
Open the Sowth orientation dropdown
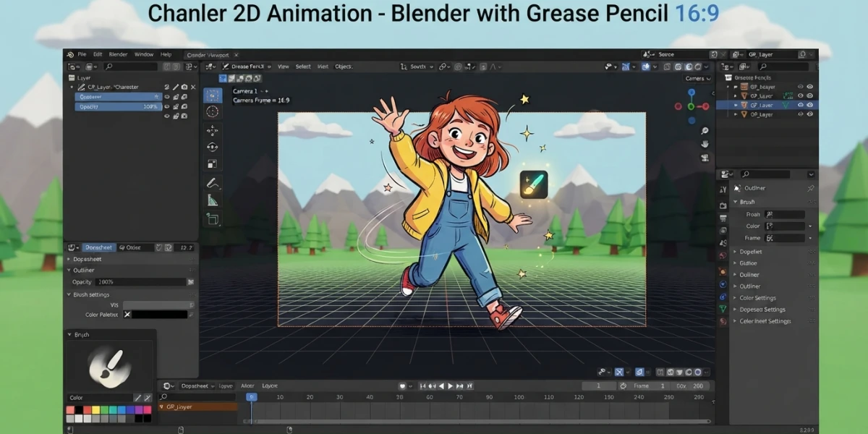[417, 67]
